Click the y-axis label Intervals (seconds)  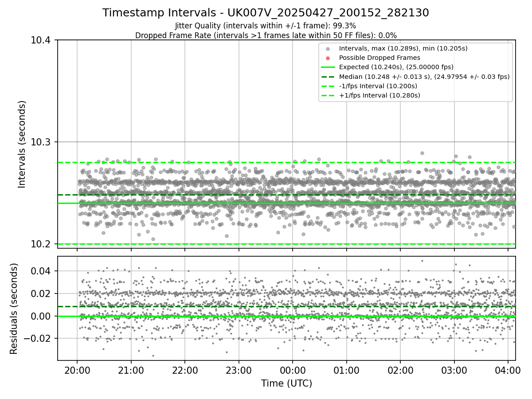click(22, 144)
